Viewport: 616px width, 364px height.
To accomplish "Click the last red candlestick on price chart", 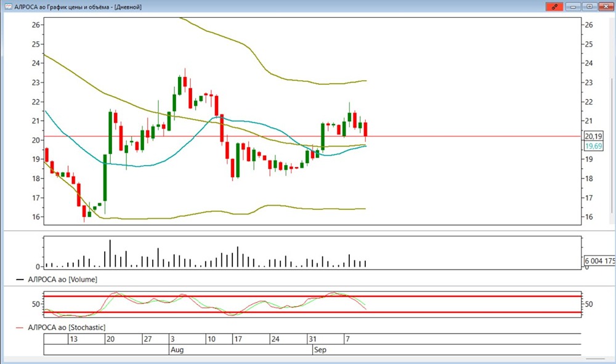I will (365, 129).
